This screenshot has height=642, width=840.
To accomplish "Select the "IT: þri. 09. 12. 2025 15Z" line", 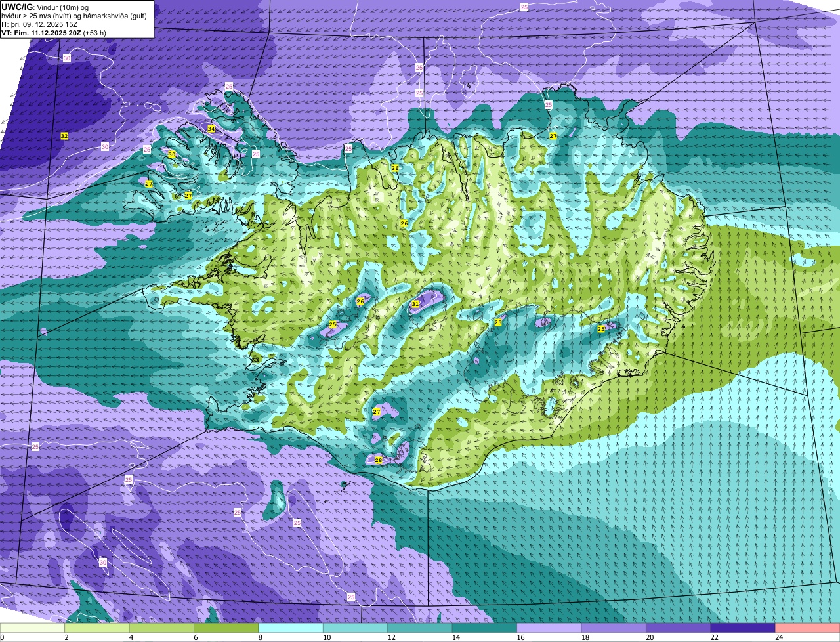I will click(x=40, y=24).
